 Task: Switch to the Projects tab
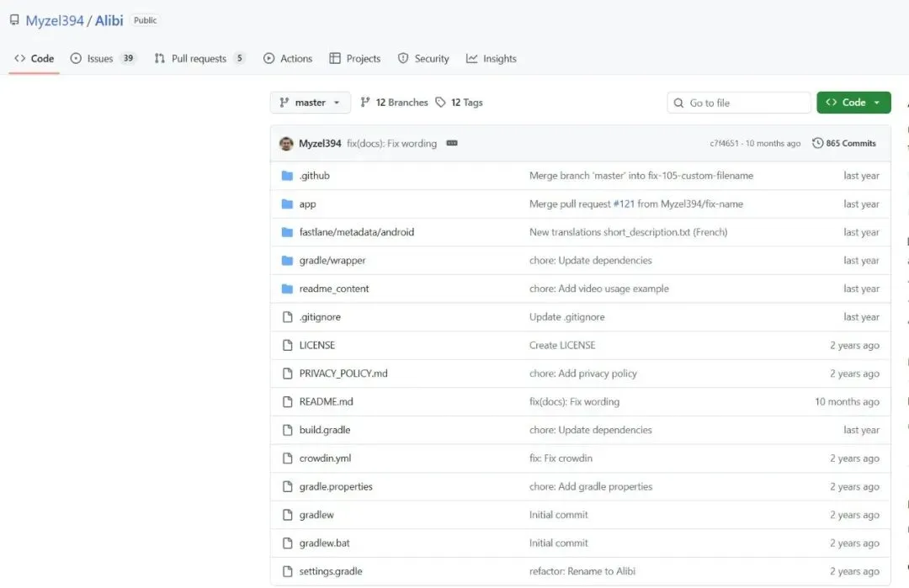(x=355, y=59)
